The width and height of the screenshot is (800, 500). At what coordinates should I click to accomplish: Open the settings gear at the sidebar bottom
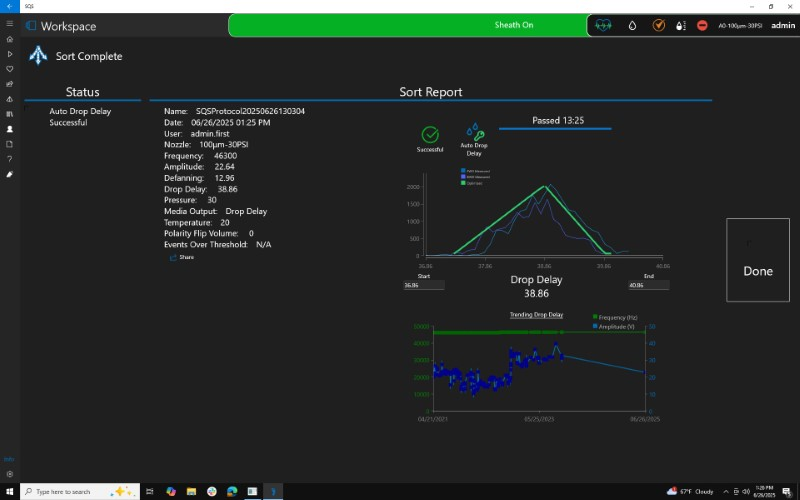click(x=9, y=474)
